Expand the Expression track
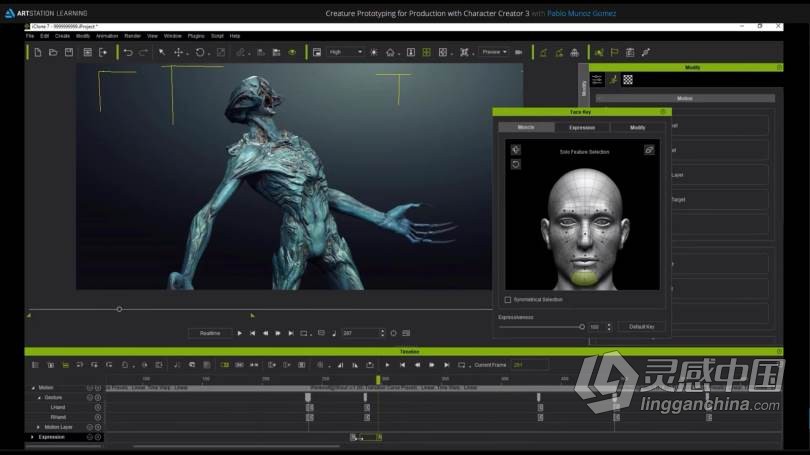 [x=33, y=437]
